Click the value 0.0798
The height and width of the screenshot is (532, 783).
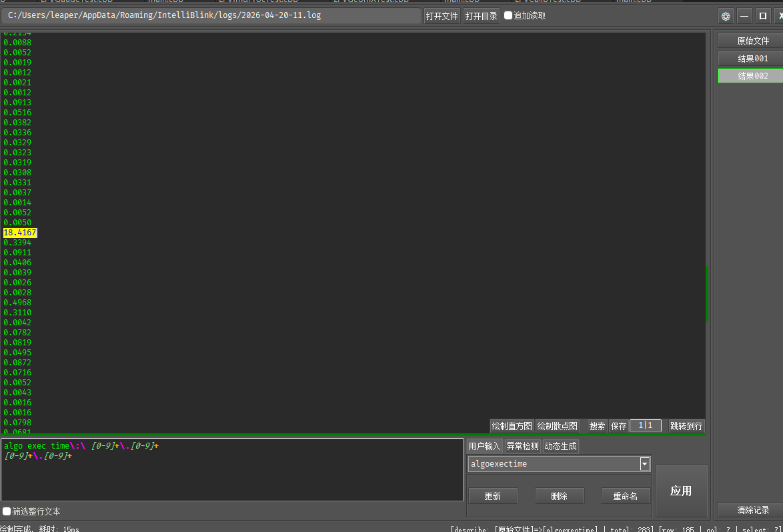[x=17, y=422]
